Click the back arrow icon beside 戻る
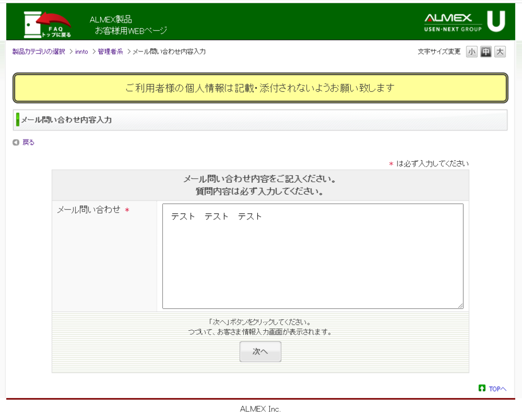The width and height of the screenshot is (522, 420). (16, 142)
